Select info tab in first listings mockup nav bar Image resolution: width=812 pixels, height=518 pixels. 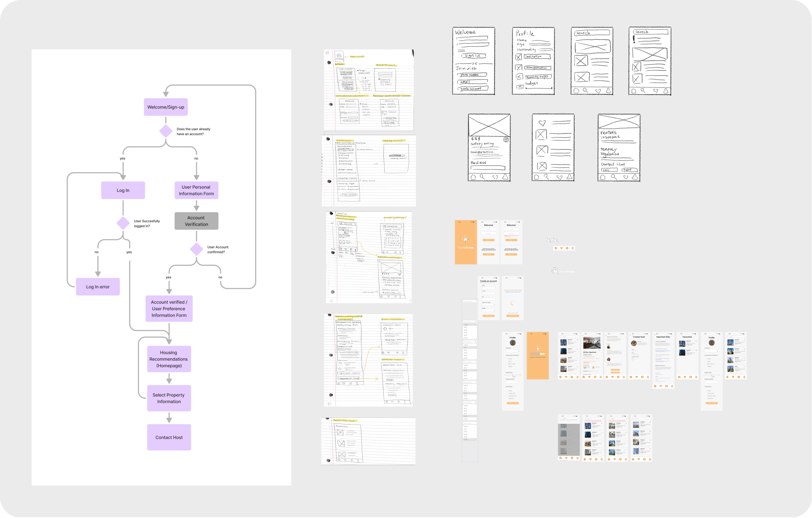(572, 377)
